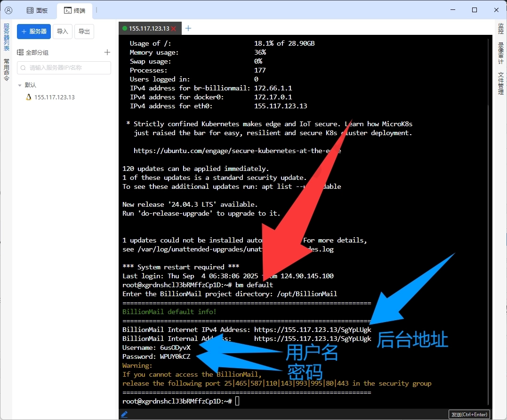The image size is (507, 420).
Task: Click the 'bm default' command text
Action: tap(254, 285)
